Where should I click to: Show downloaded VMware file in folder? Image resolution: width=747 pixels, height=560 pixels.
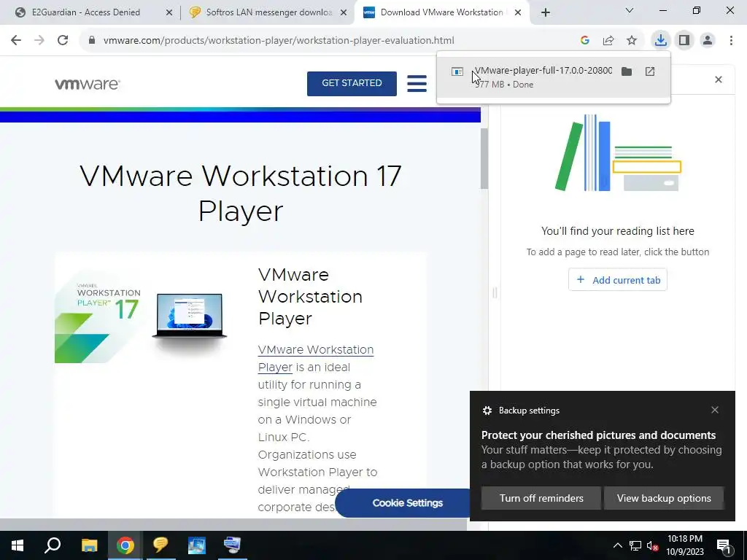tap(627, 71)
